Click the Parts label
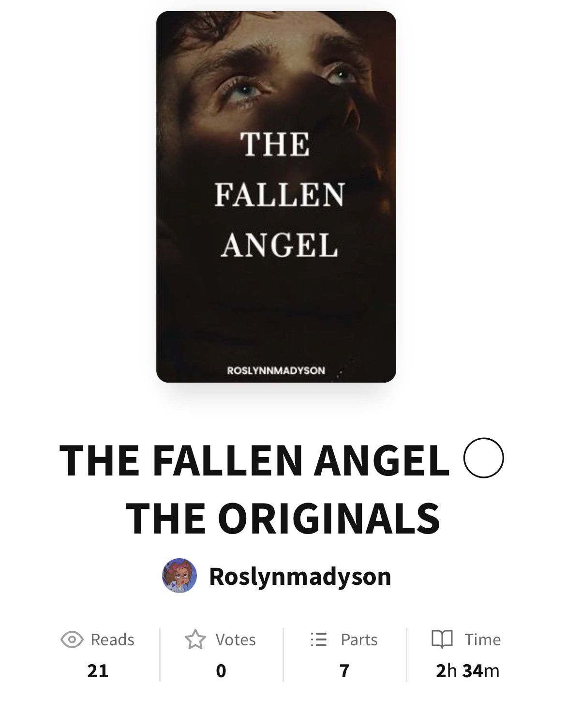This screenshot has height=728, width=566. point(359,639)
